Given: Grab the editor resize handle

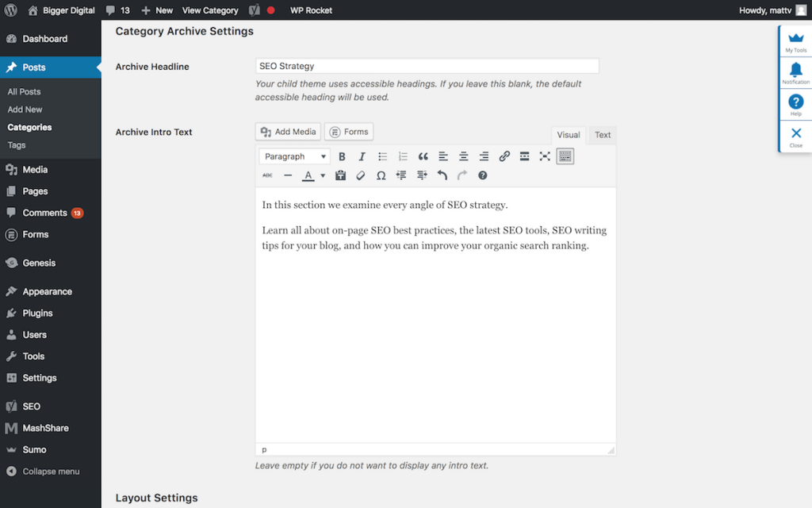Looking at the screenshot, I should [x=611, y=450].
